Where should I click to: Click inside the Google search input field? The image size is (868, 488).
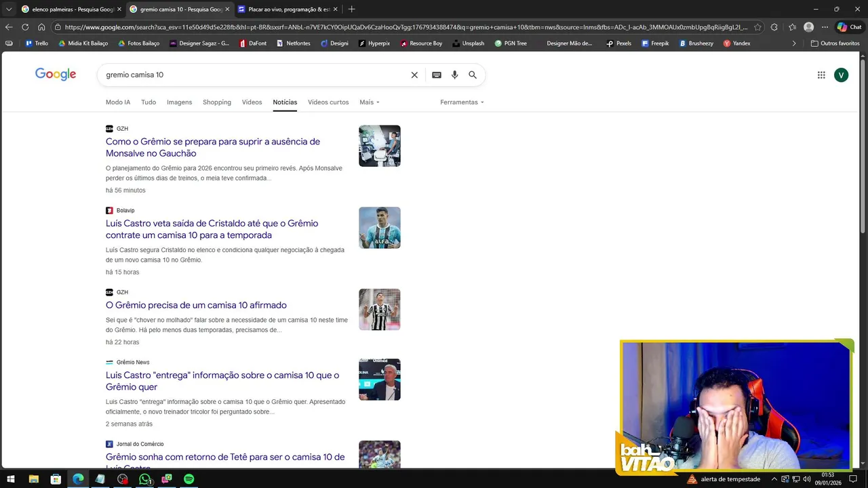(x=254, y=75)
